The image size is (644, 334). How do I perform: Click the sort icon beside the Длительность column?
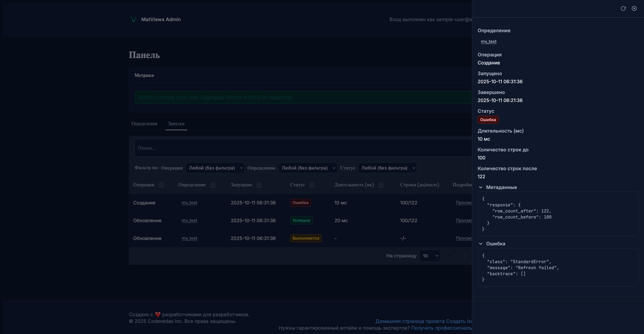point(381,185)
